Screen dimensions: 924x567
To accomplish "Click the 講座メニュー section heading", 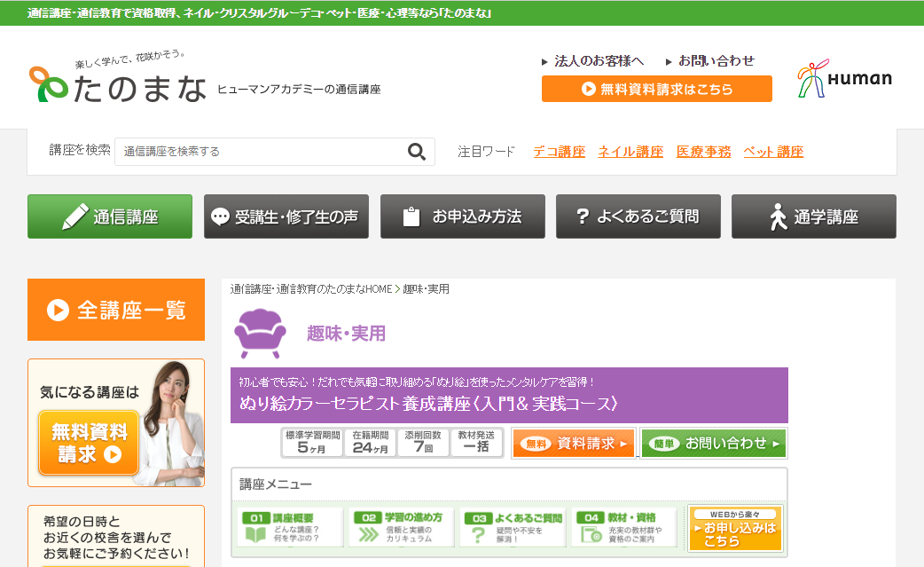I will coord(275,484).
